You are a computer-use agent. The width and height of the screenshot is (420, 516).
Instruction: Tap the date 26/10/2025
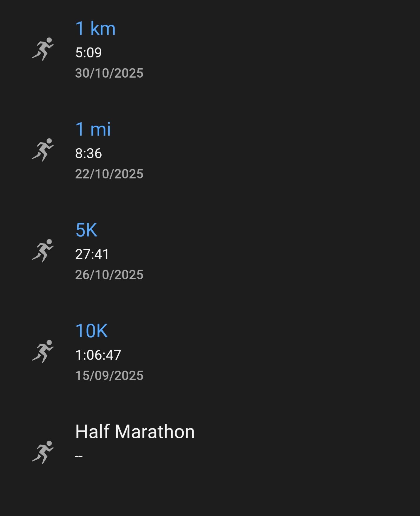click(x=109, y=275)
